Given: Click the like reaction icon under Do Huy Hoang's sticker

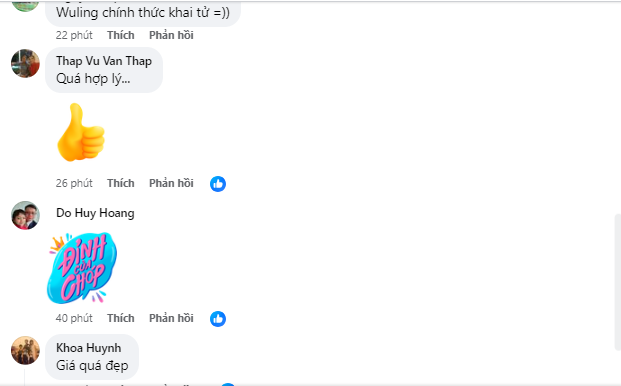Looking at the screenshot, I should [x=218, y=319].
